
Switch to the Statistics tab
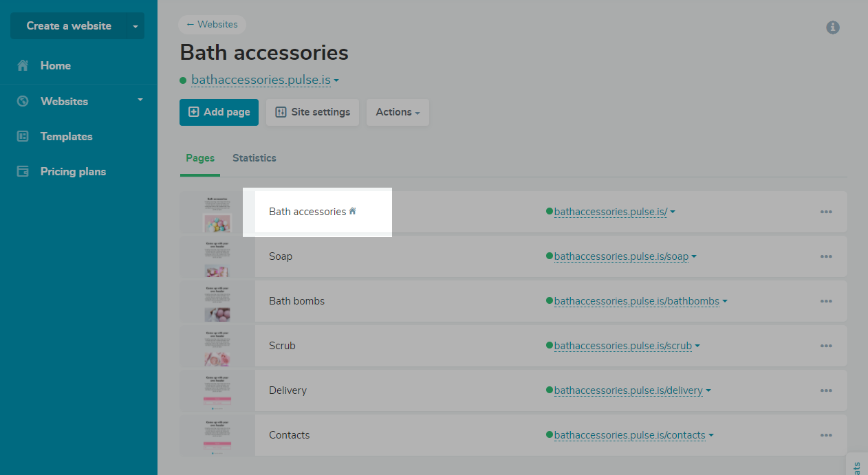pos(254,158)
